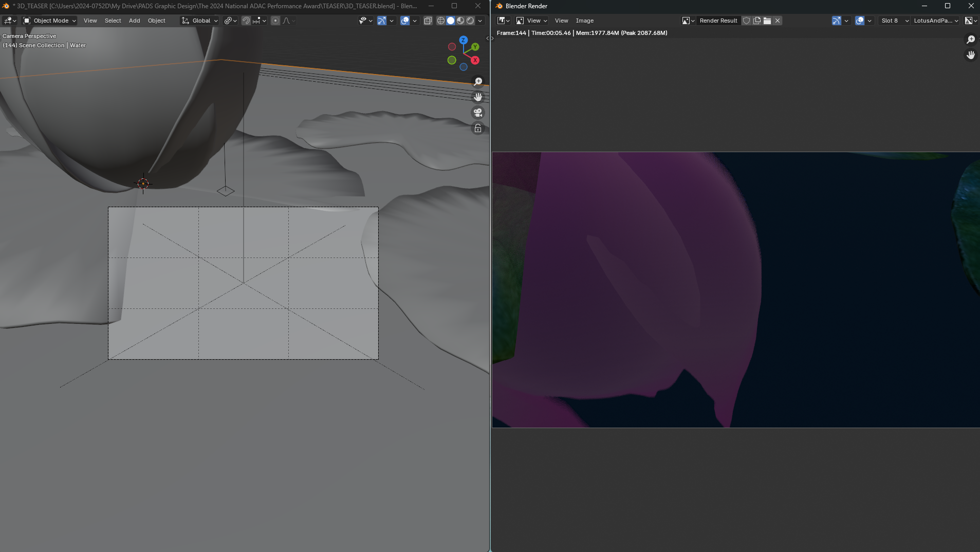Open image editor type menu in Blender Render
980x552 pixels.
[503, 21]
